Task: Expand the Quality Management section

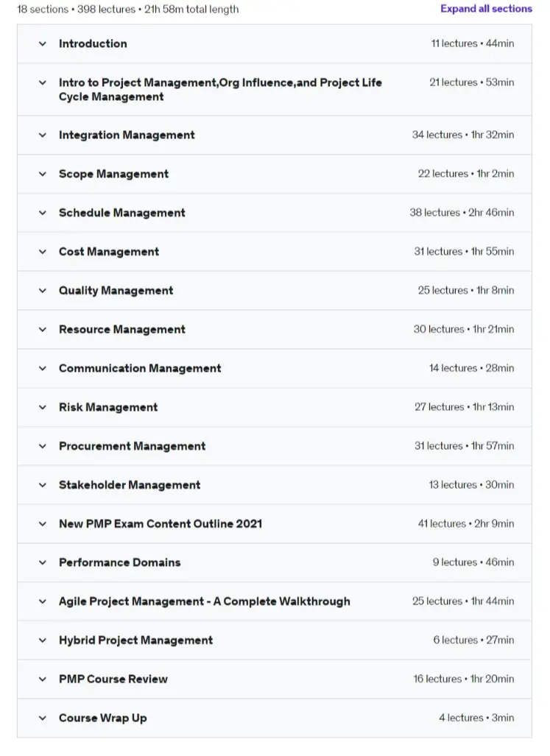Action: coord(116,290)
